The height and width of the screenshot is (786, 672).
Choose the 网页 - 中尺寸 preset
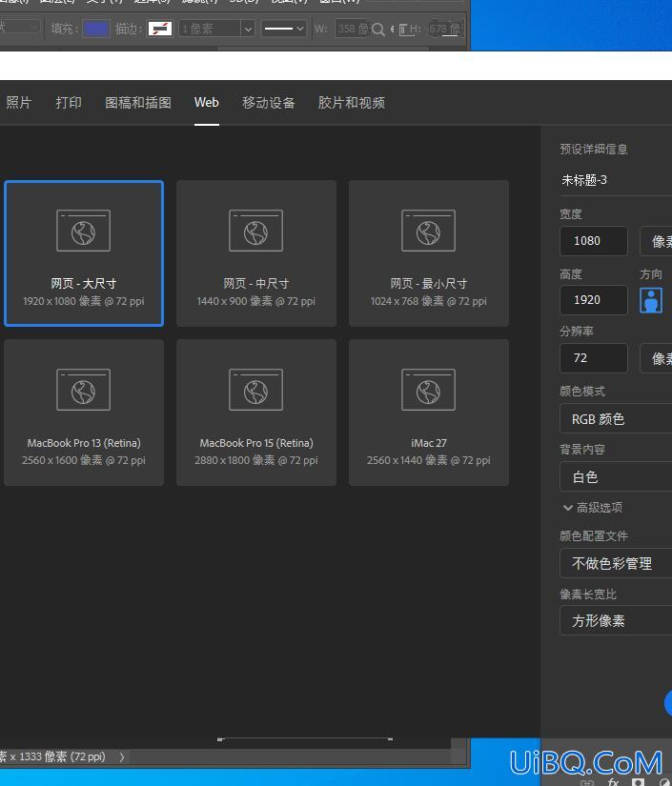[256, 253]
